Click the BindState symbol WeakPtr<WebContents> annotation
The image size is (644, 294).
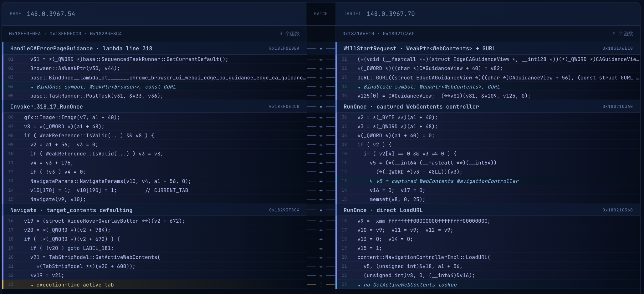coord(488,87)
